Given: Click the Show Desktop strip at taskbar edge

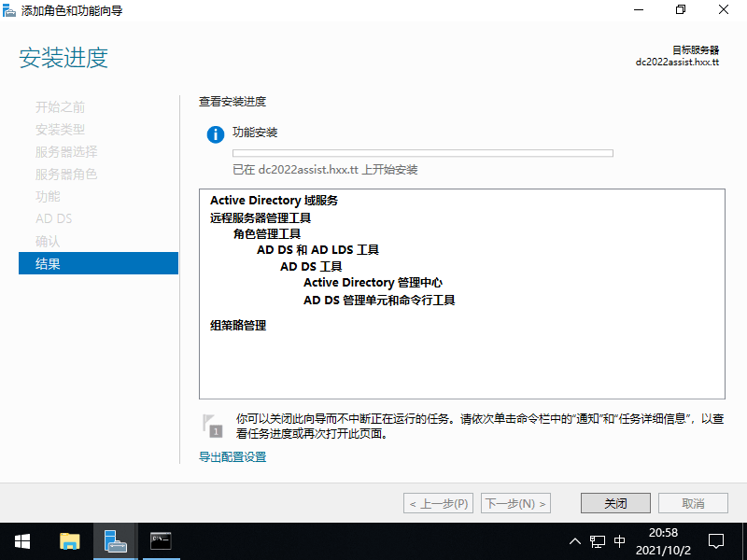Looking at the screenshot, I should point(744,541).
